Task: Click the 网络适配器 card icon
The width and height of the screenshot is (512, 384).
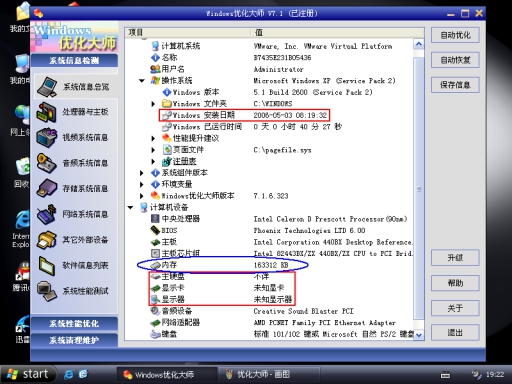Action: click(x=155, y=322)
